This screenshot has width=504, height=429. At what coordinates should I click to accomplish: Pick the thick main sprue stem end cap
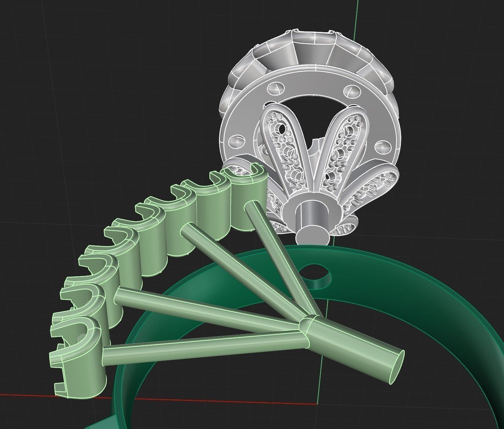[x=397, y=366]
